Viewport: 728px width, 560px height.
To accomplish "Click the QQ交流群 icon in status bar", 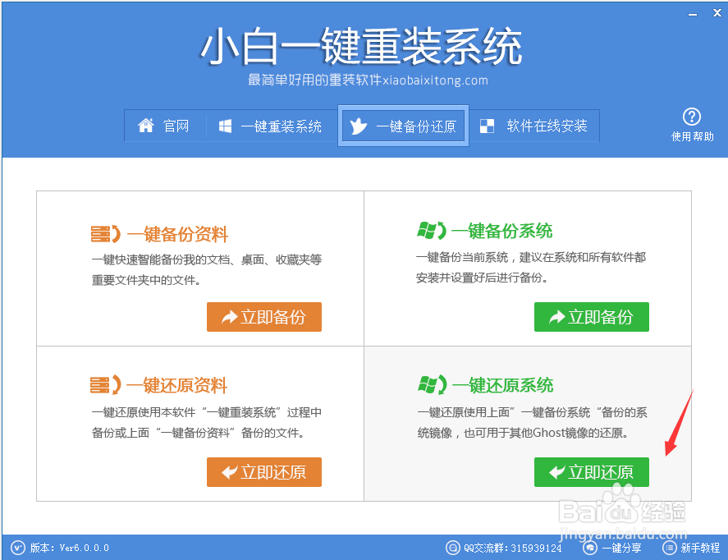I will 453,548.
